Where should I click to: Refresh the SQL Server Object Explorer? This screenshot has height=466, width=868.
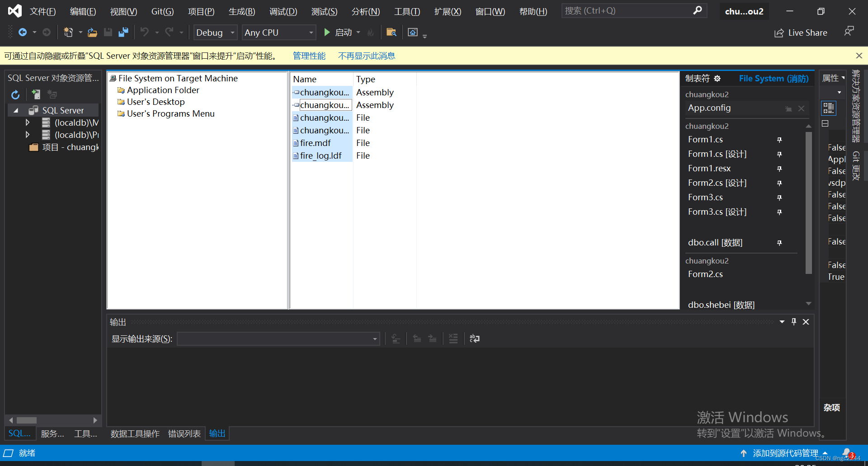[x=15, y=94]
